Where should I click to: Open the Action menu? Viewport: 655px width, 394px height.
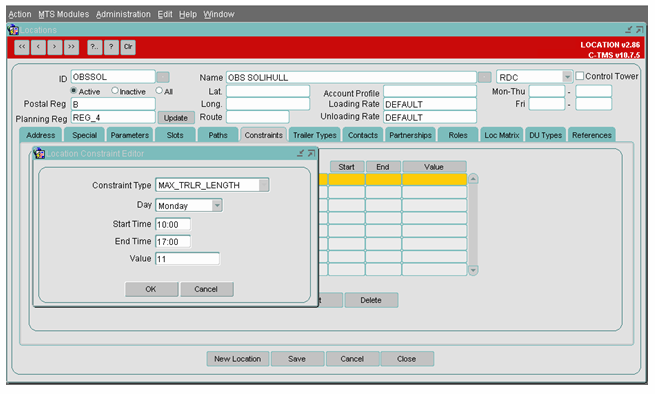[x=20, y=14]
